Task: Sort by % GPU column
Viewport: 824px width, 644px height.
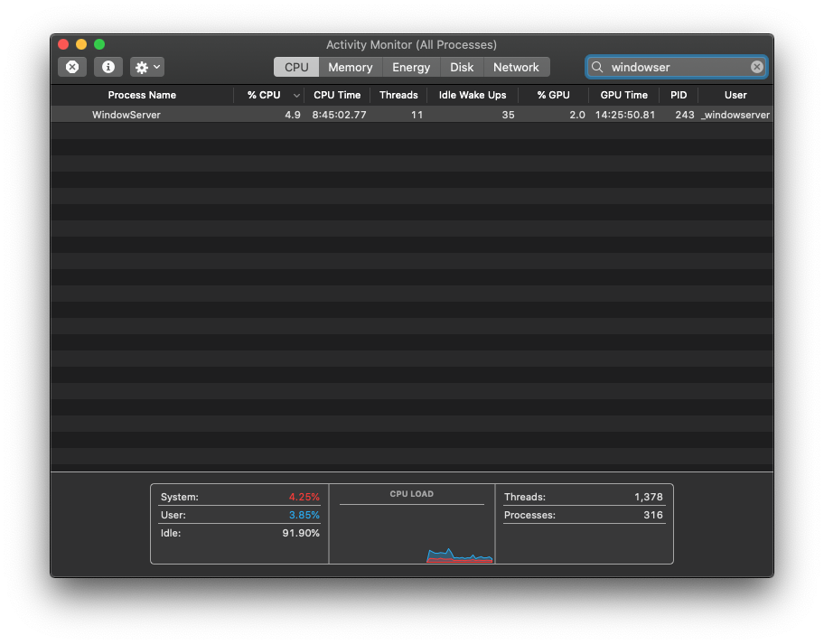Action: [x=553, y=95]
